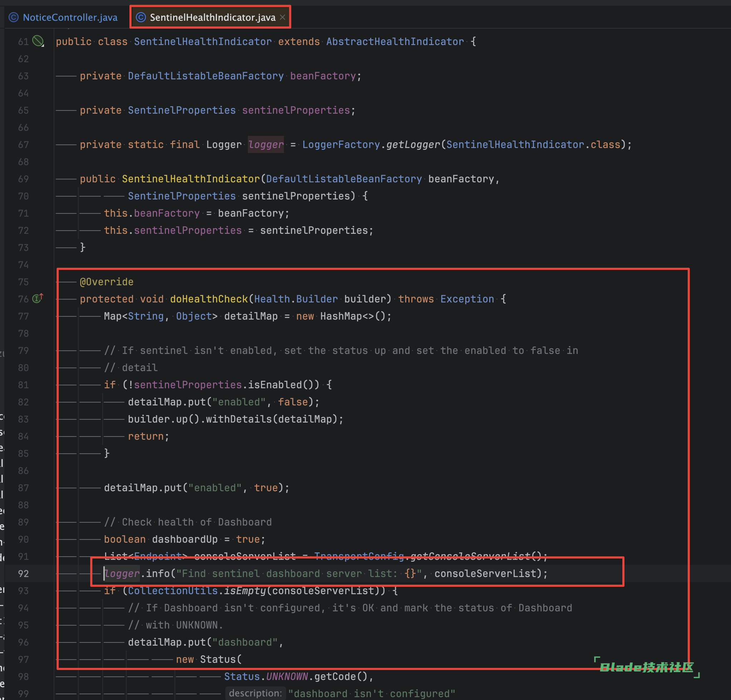731x700 pixels.
Task: Click the "dashboard isn't configured" string
Action: tap(372, 693)
